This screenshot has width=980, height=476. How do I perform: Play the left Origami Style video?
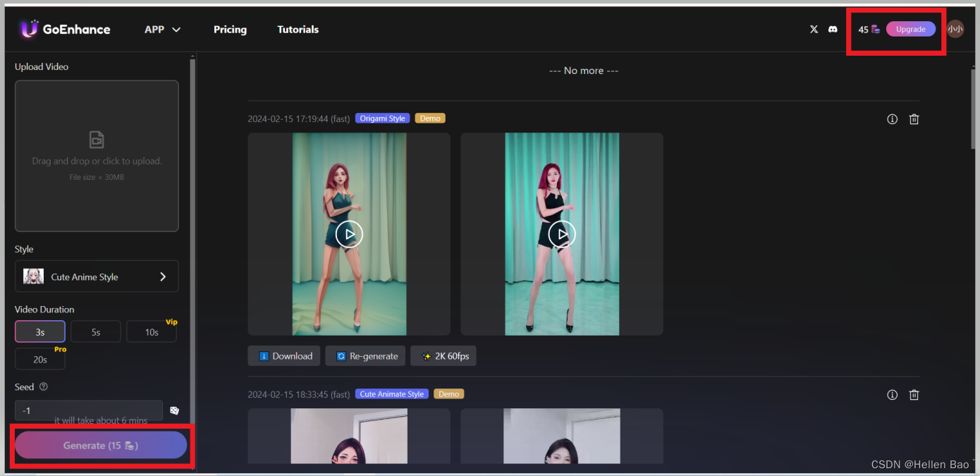pos(349,234)
